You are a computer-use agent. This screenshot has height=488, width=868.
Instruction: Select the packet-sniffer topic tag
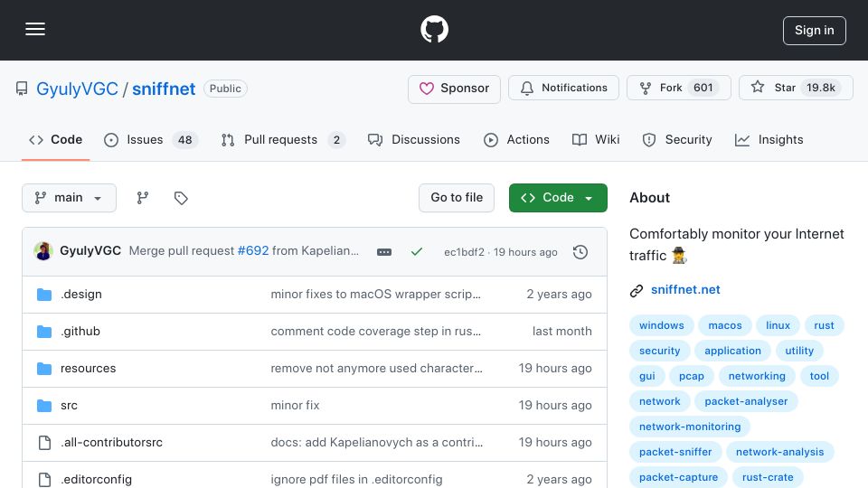[x=675, y=453]
